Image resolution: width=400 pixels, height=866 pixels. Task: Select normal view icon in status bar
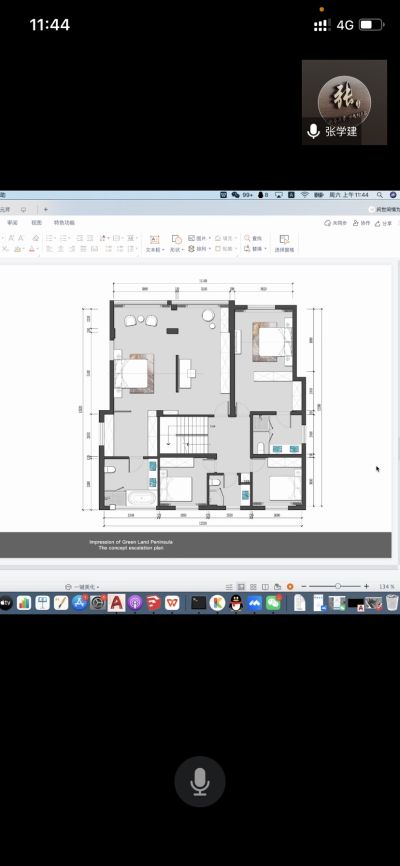pos(241,587)
